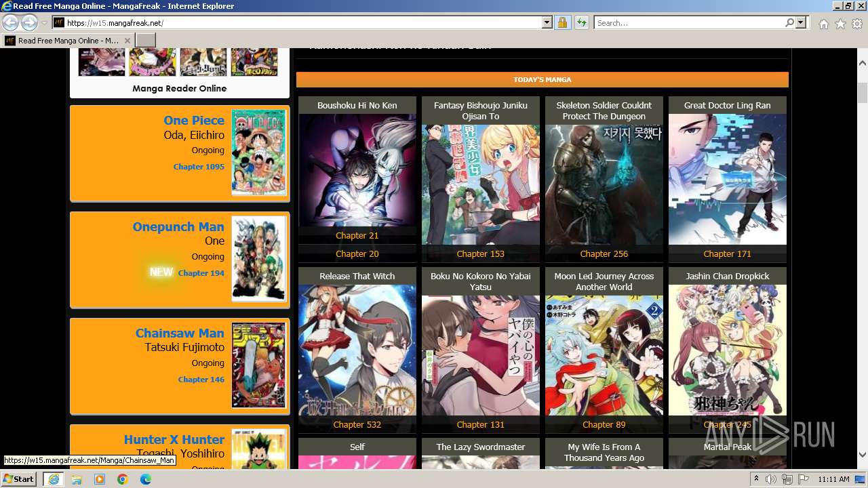Open Chrome from the taskbar
Viewport: 868px width, 488px height.
[x=122, y=479]
